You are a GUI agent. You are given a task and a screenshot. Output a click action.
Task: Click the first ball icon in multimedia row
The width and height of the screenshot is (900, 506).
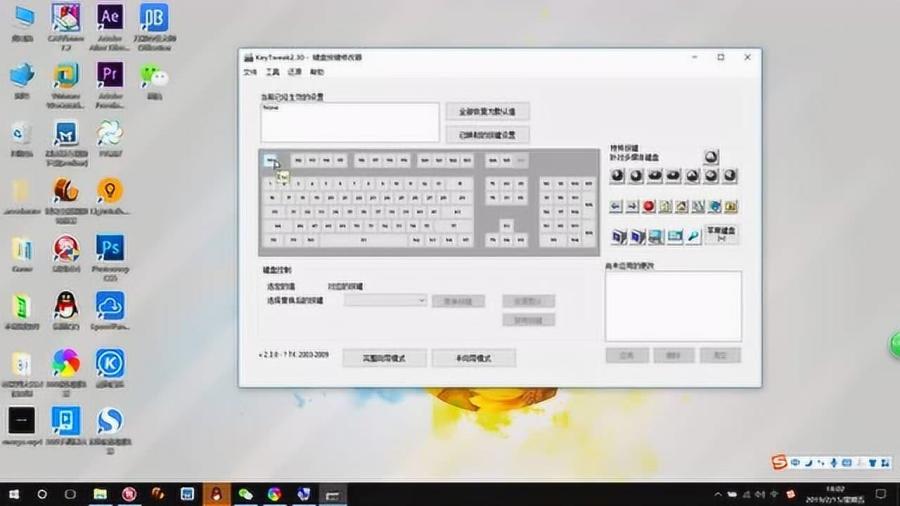point(617,176)
